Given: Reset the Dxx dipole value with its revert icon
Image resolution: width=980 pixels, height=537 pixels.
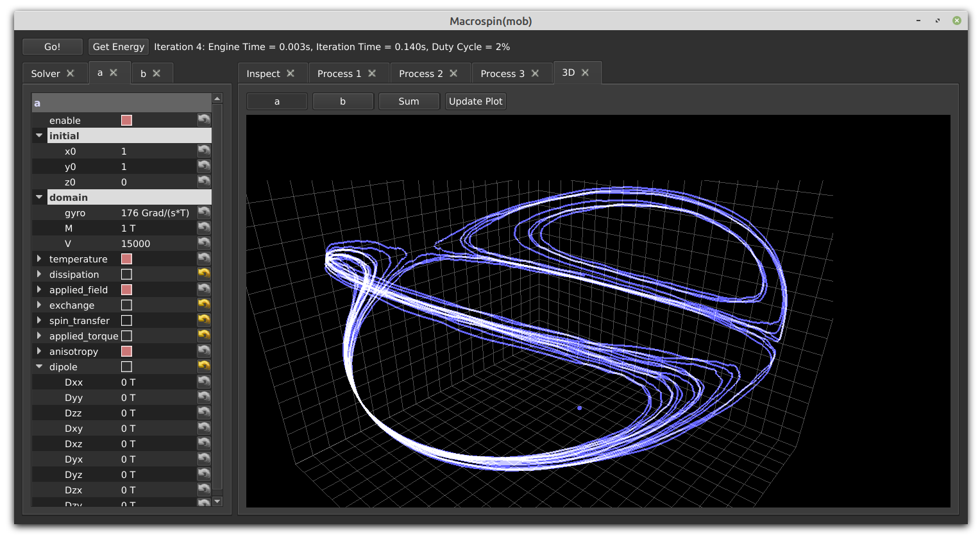Looking at the screenshot, I should (204, 382).
